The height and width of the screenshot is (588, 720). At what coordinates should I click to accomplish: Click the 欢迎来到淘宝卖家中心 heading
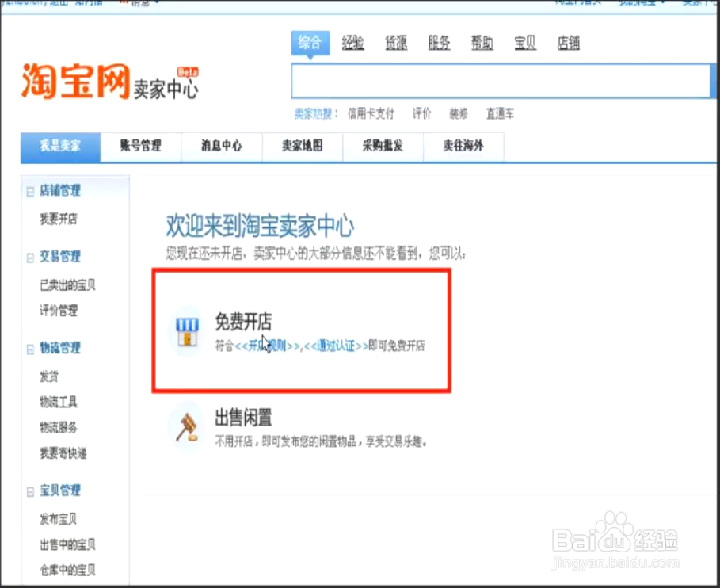260,226
